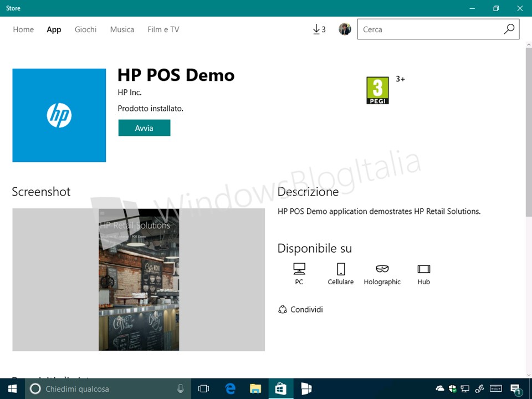Click the HP POS Demo title

click(x=176, y=75)
